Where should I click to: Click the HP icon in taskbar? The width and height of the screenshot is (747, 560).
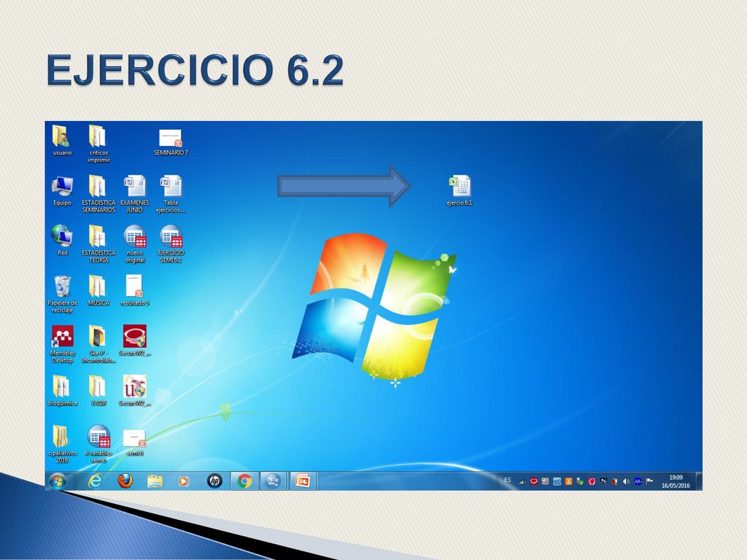coord(214,481)
